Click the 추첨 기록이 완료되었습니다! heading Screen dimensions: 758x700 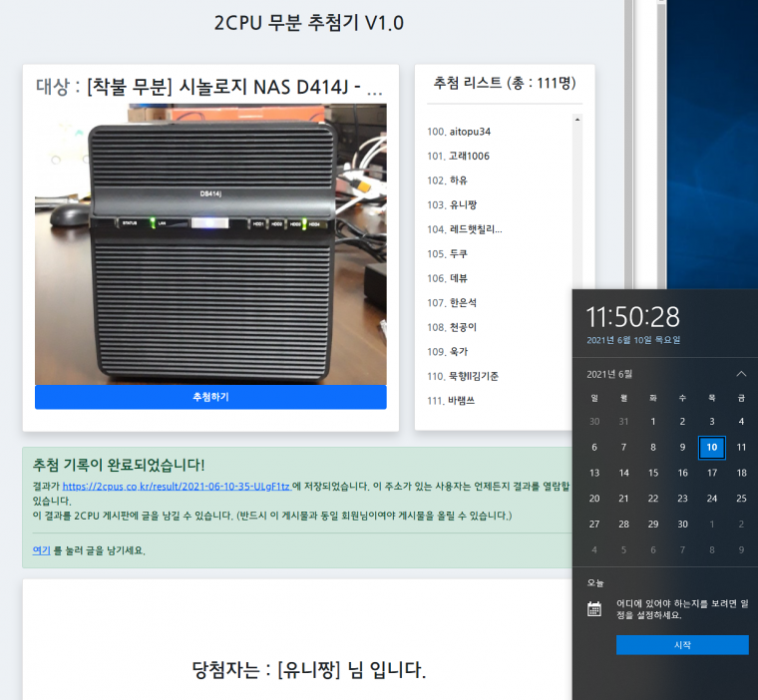pyautogui.click(x=119, y=465)
